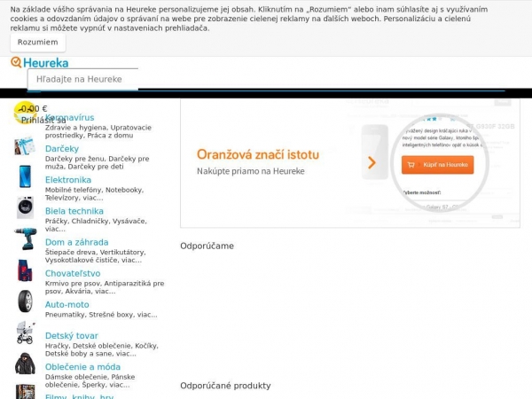Click the Chovateľstvo pet food icon
This screenshot has height=399, width=532.
pyautogui.click(x=25, y=270)
